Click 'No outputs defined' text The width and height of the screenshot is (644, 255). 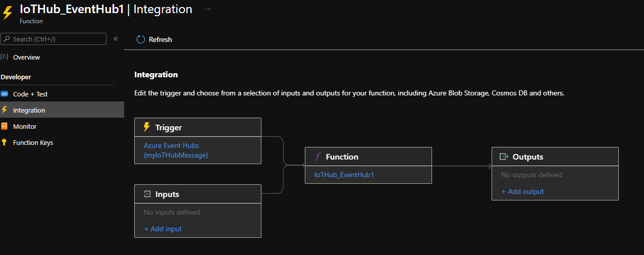tap(531, 175)
